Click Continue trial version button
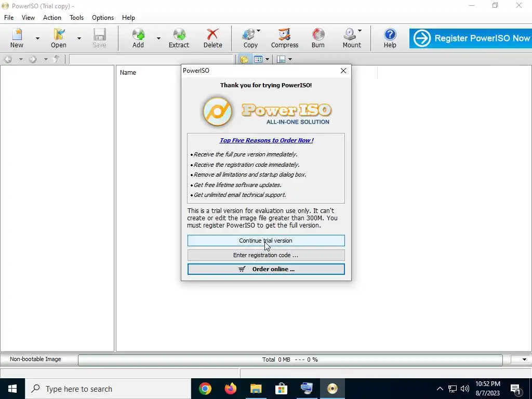 click(266, 241)
